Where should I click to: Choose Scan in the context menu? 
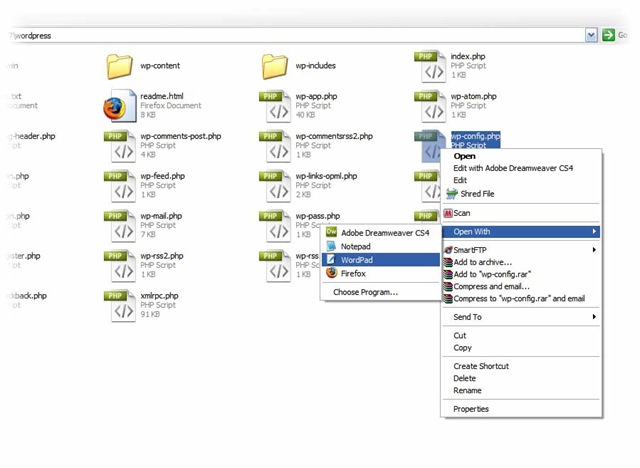[x=462, y=213]
